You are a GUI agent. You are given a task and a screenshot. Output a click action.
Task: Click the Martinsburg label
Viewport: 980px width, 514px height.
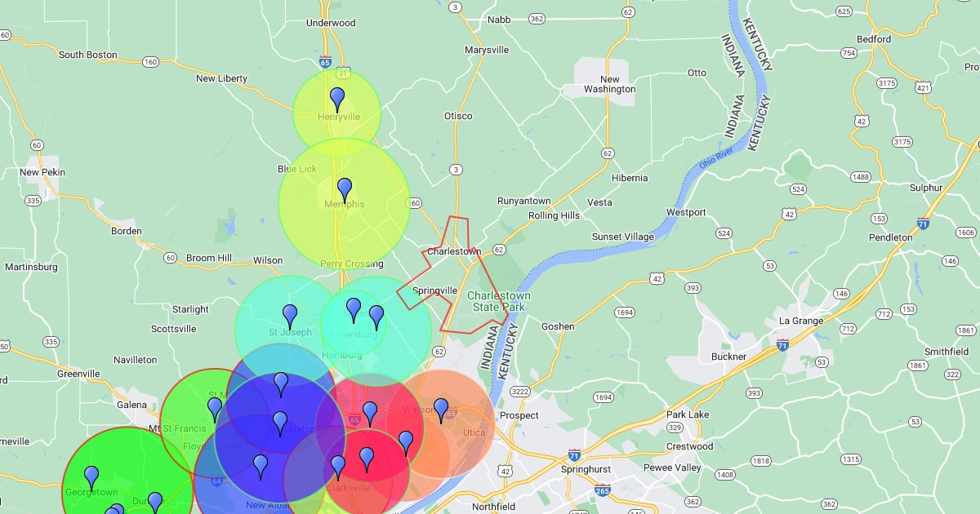31,267
